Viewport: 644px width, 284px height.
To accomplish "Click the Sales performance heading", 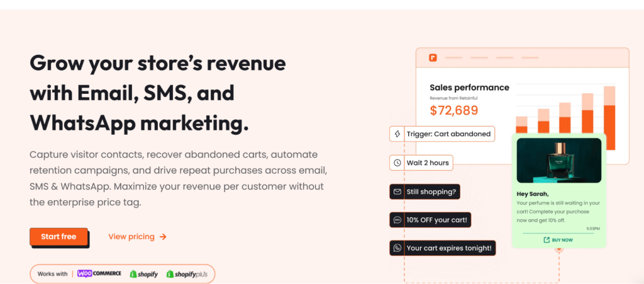I will pos(469,88).
